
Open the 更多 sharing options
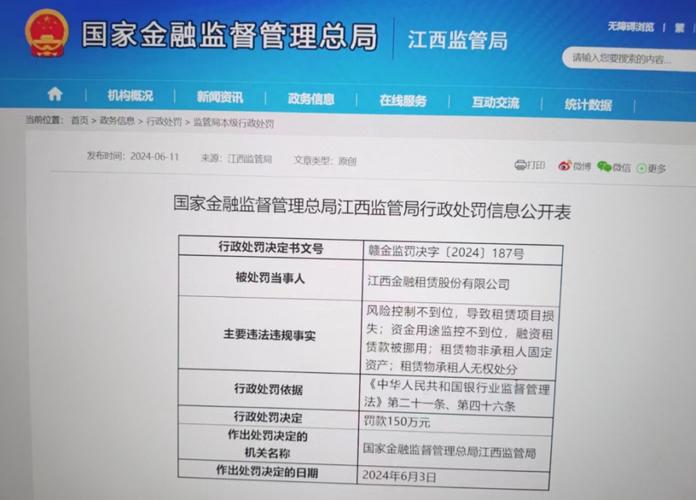click(x=651, y=168)
